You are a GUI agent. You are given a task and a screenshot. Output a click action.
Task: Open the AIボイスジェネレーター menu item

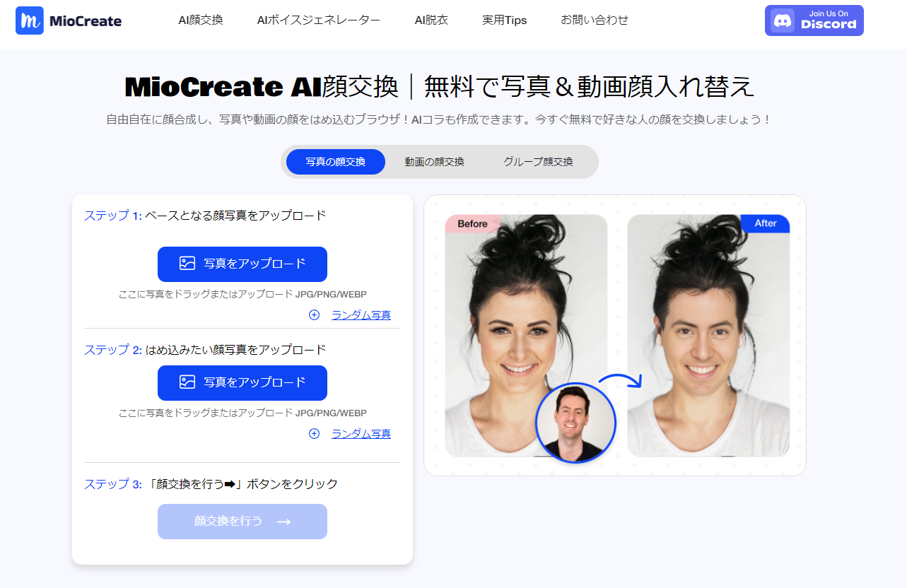[319, 20]
